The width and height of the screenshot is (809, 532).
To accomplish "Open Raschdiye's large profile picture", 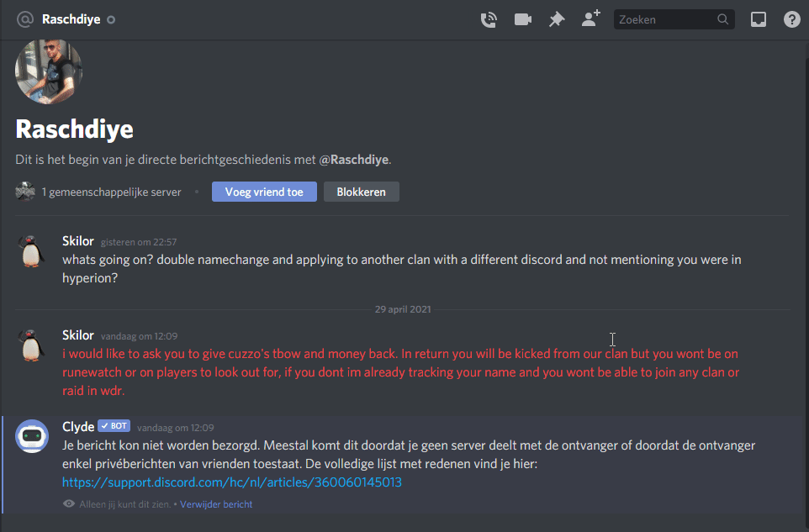I will (49, 71).
